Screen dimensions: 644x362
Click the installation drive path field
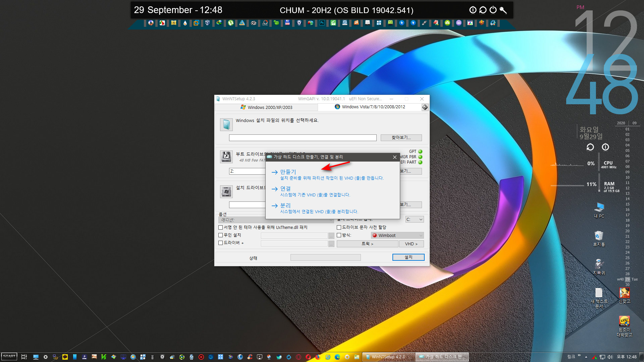247,205
